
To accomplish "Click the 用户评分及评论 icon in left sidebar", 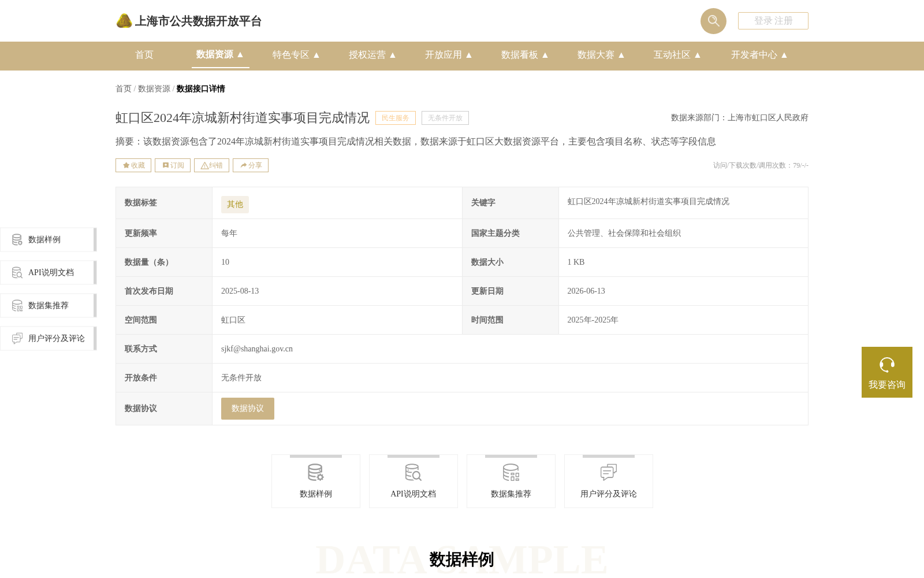I will coord(17,339).
